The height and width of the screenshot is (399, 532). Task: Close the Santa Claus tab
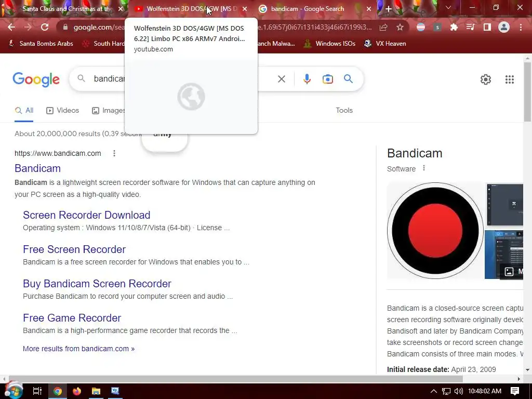coord(121,9)
